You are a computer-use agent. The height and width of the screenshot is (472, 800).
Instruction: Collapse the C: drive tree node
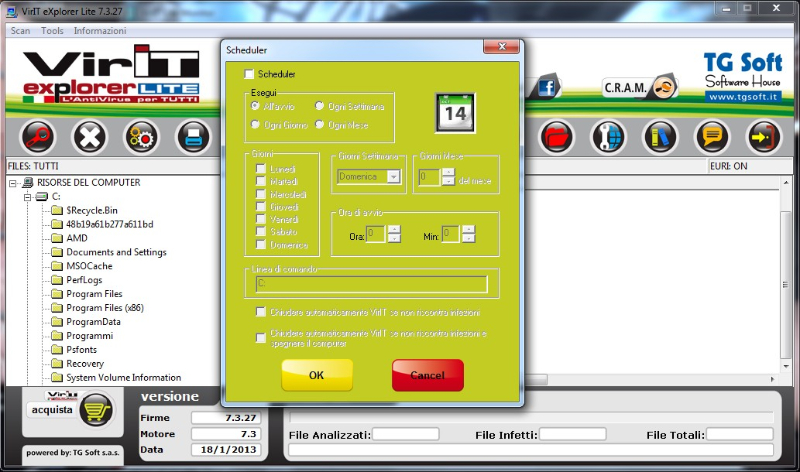click(x=29, y=197)
